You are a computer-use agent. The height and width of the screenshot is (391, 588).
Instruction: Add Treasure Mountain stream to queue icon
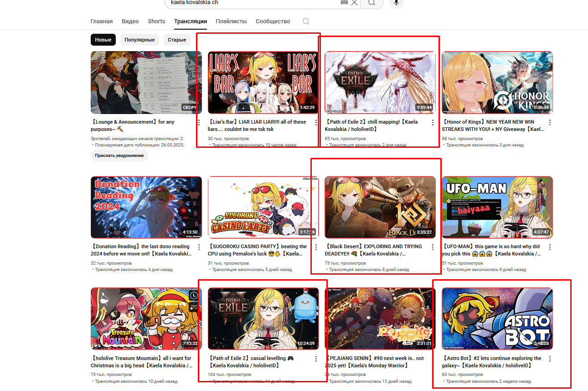tap(195, 307)
